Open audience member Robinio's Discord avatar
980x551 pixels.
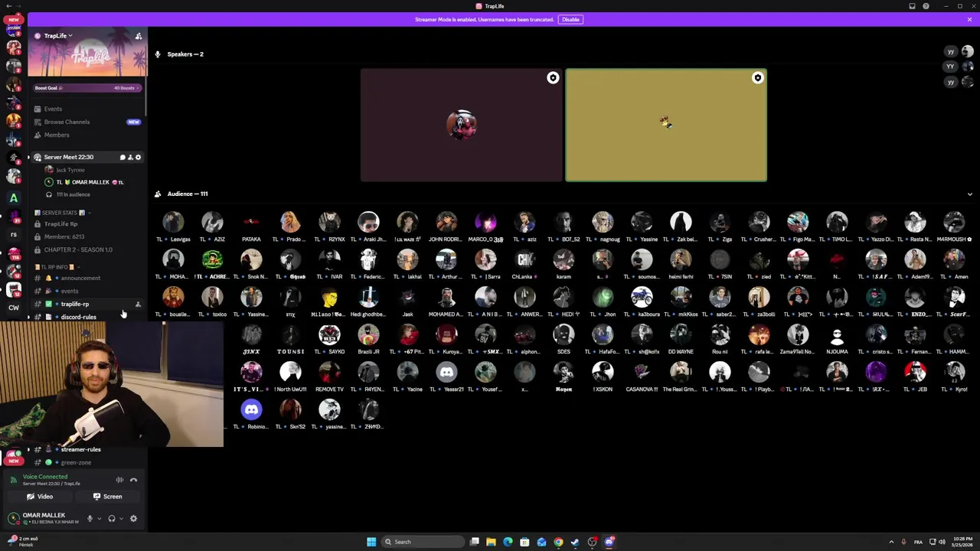pos(251,409)
